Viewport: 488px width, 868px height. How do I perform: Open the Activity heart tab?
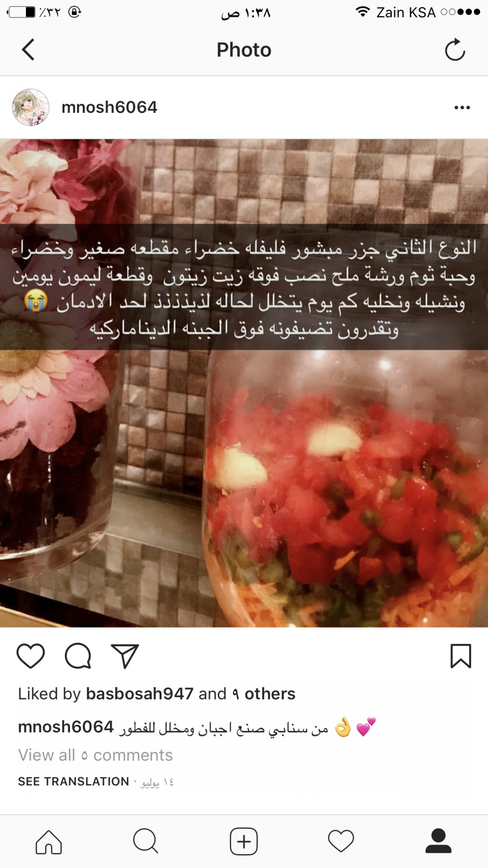click(341, 842)
